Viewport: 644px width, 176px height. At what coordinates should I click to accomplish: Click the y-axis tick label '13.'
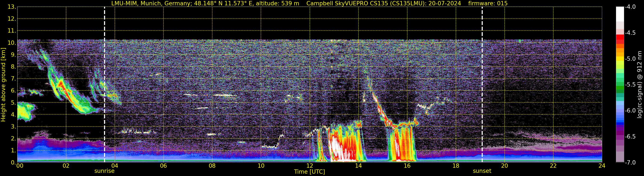pos(12,7)
